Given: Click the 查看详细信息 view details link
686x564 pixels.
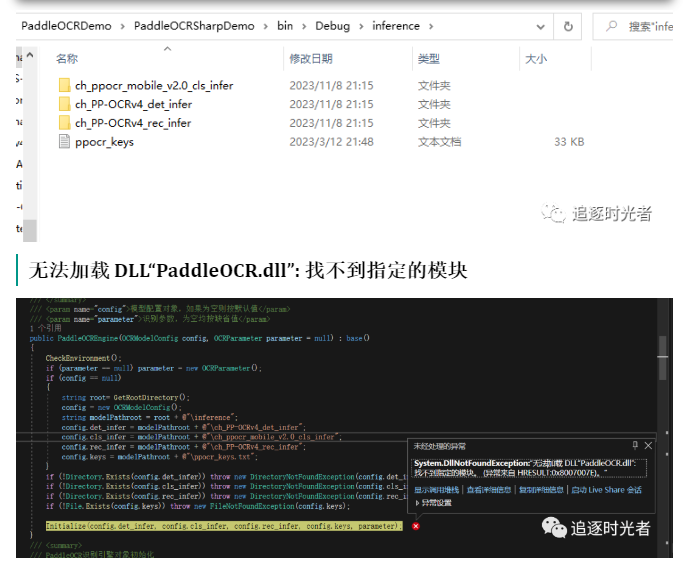Looking at the screenshot, I should [489, 490].
